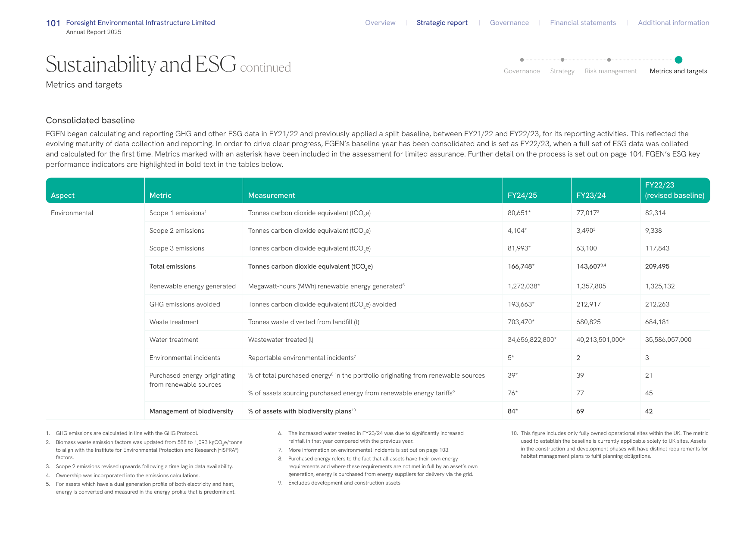Click the Scope 3 value 81,993*

(x=519, y=248)
